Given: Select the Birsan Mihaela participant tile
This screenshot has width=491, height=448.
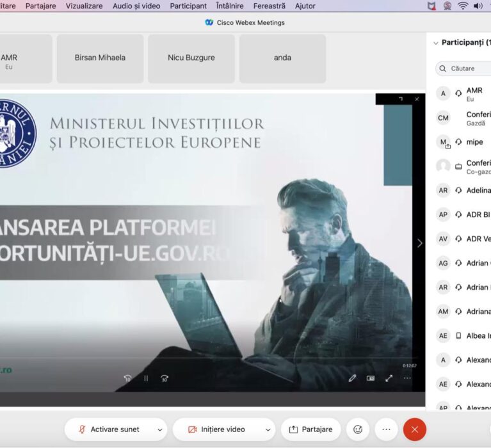Looking at the screenshot, I should [101, 58].
